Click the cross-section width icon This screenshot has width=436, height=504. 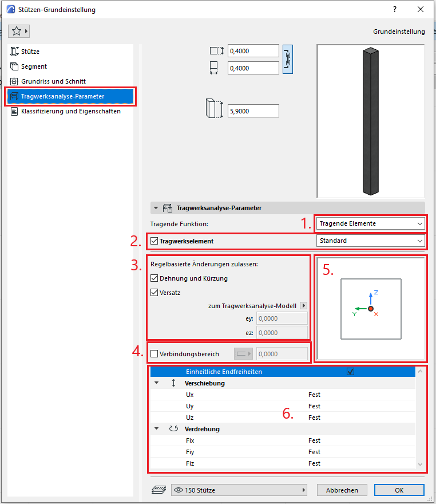point(213,68)
